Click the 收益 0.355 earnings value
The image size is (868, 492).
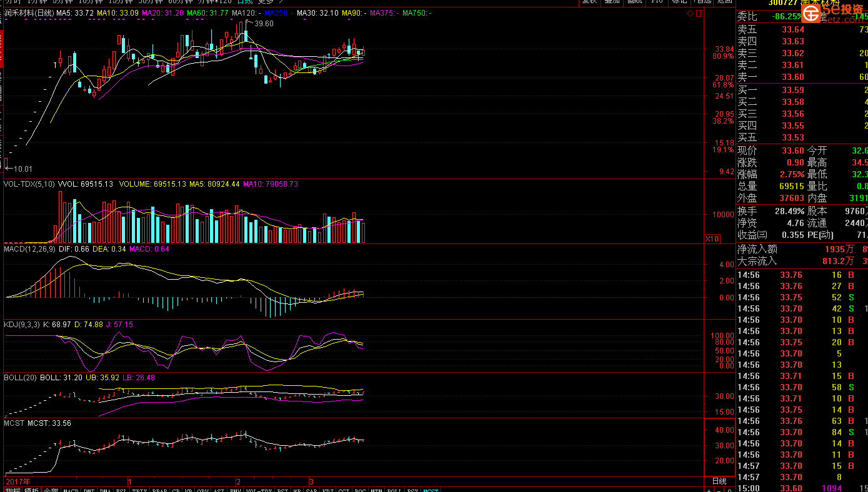[792, 235]
